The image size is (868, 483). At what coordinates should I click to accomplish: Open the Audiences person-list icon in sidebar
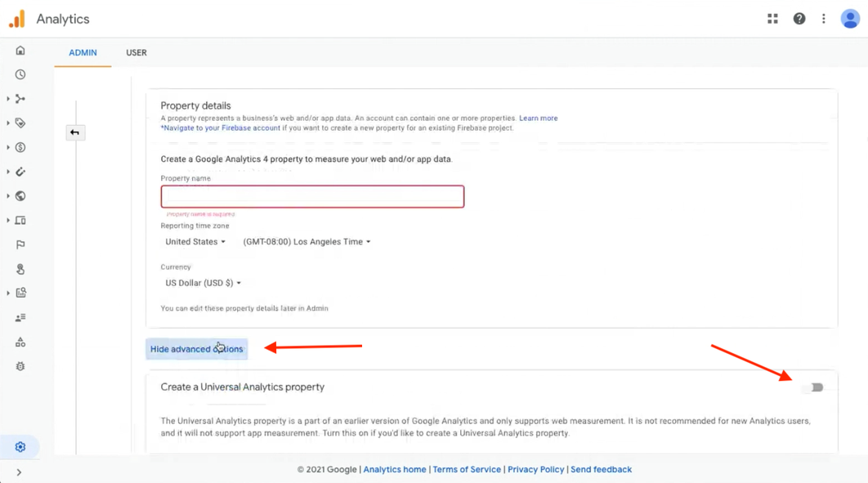tap(20, 318)
